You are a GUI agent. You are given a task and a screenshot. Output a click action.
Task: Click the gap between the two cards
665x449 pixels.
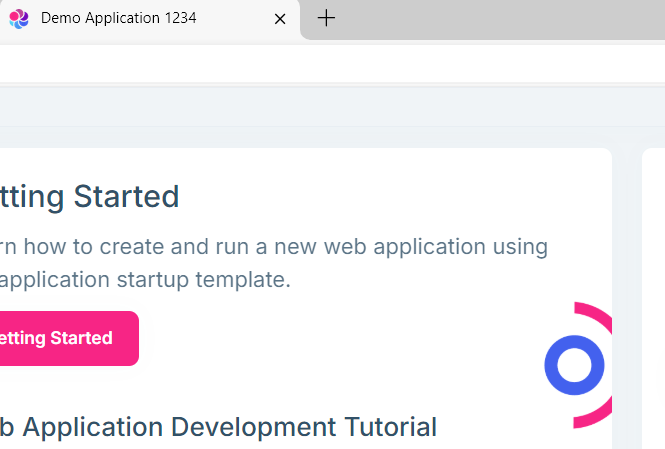(x=626, y=300)
